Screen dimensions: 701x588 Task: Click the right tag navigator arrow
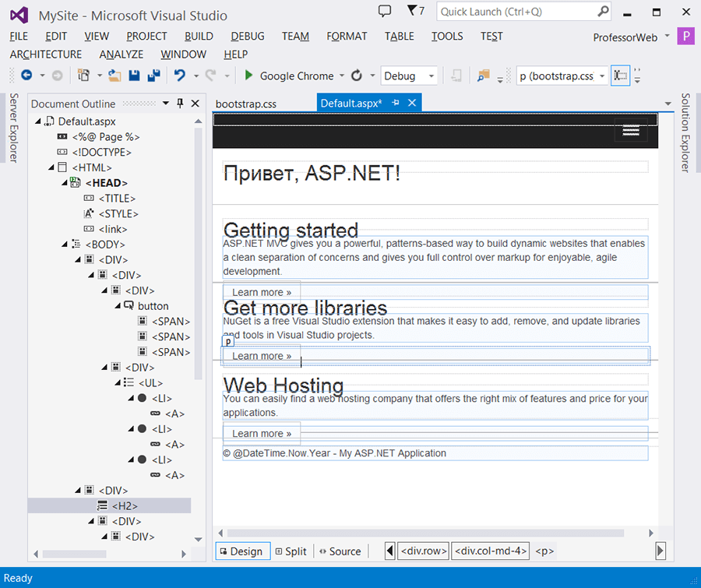tap(660, 551)
